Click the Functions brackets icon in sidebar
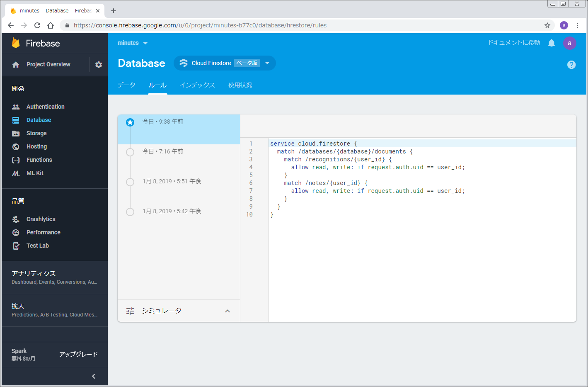 point(16,160)
